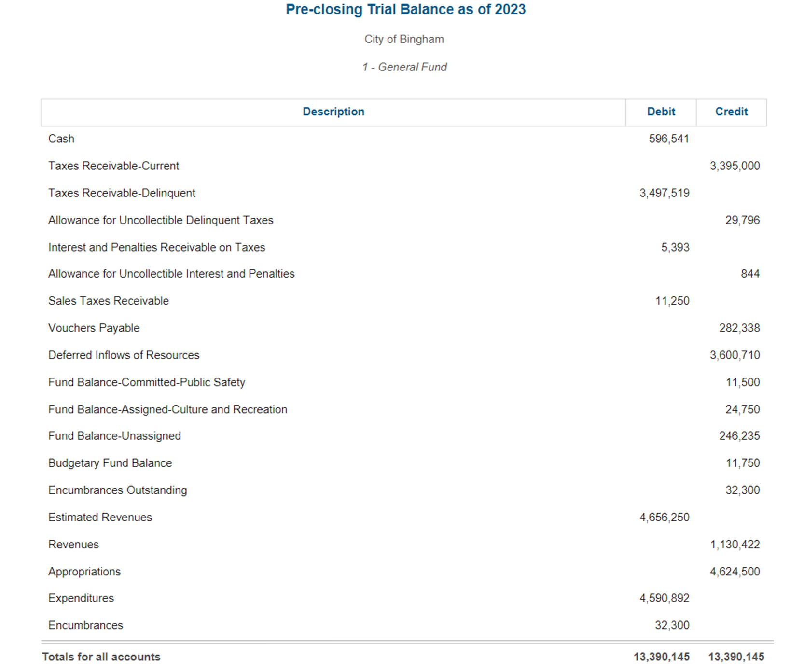Click the Fund Balance-Unassigned row
Viewport: 804px width, 672px height.
[x=114, y=435]
